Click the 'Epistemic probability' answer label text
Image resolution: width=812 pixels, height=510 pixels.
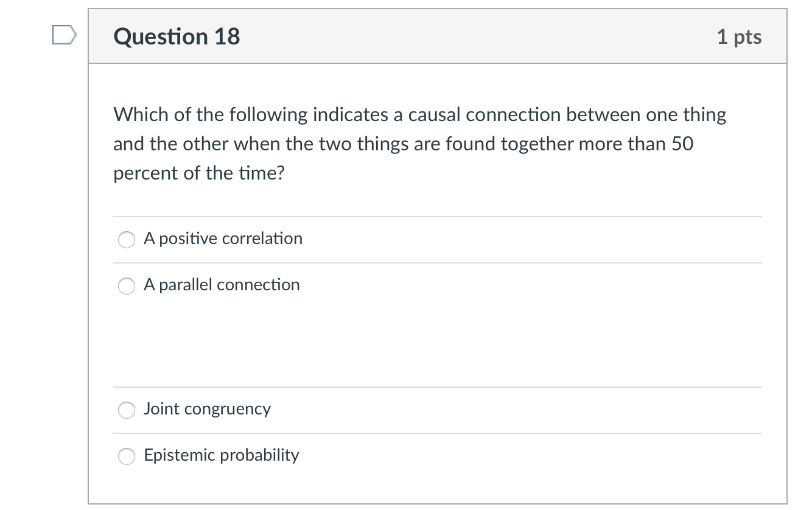pyautogui.click(x=222, y=455)
